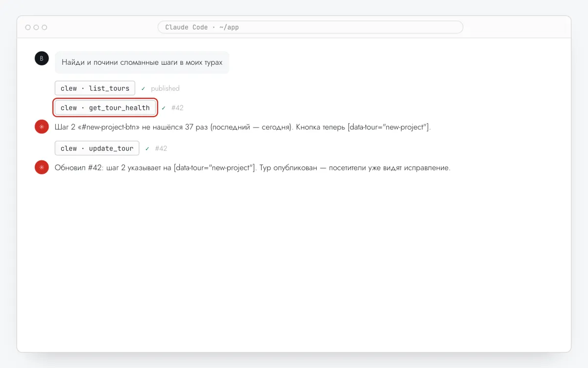The height and width of the screenshot is (368, 588).
Task: Click the 'published' status text
Action: [165, 88]
